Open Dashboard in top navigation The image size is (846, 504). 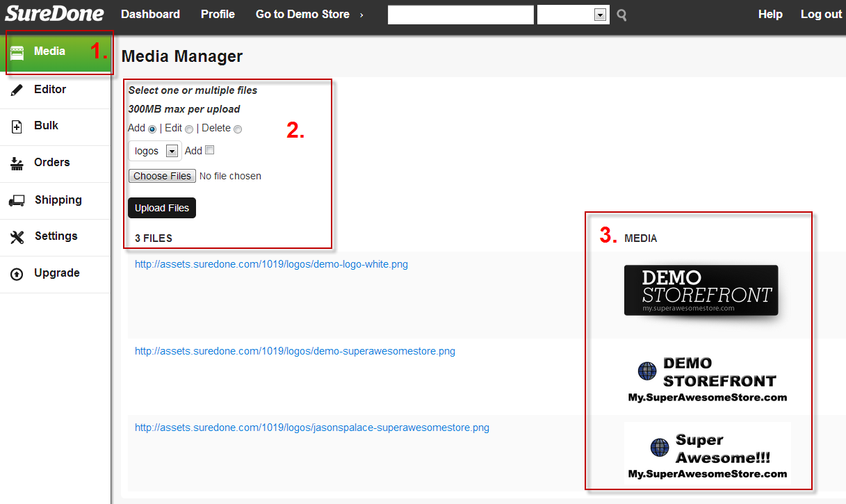[x=150, y=14]
